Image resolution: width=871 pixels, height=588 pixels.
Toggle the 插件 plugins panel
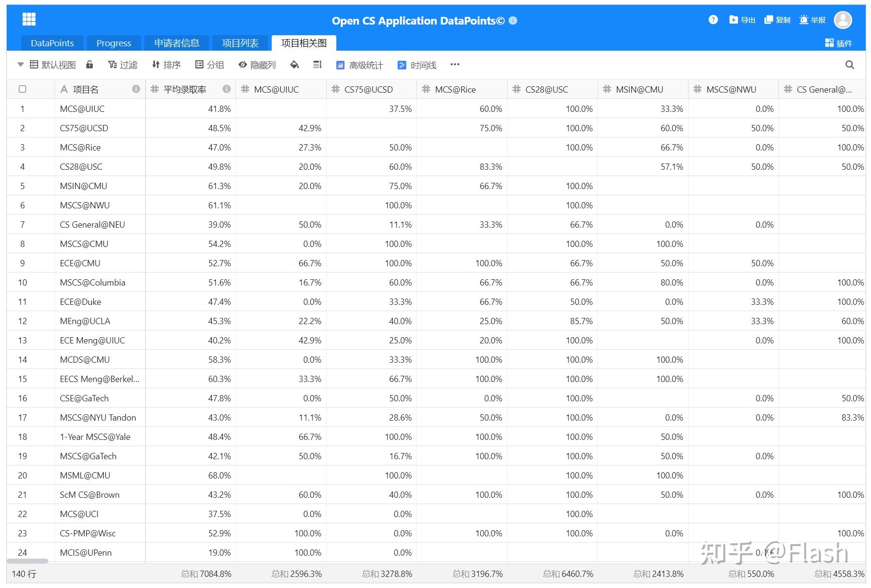(x=840, y=43)
